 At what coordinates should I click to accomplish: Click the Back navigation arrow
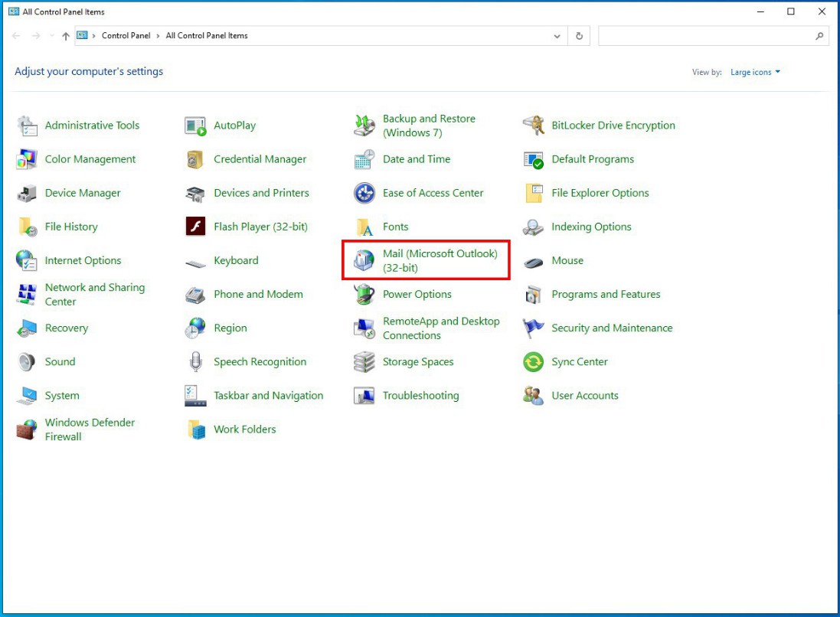point(16,36)
